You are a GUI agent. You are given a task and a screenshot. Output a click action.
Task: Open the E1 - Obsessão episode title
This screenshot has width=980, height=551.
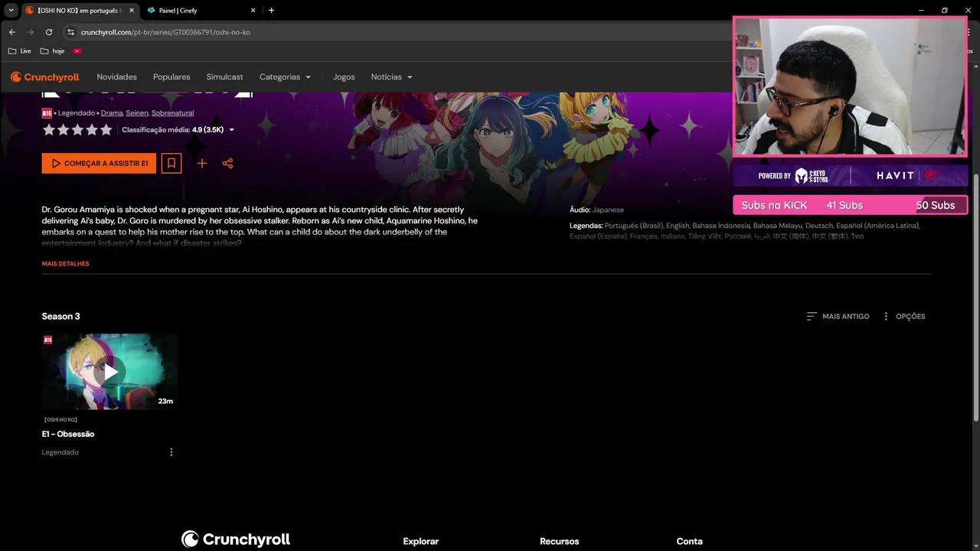coord(68,434)
